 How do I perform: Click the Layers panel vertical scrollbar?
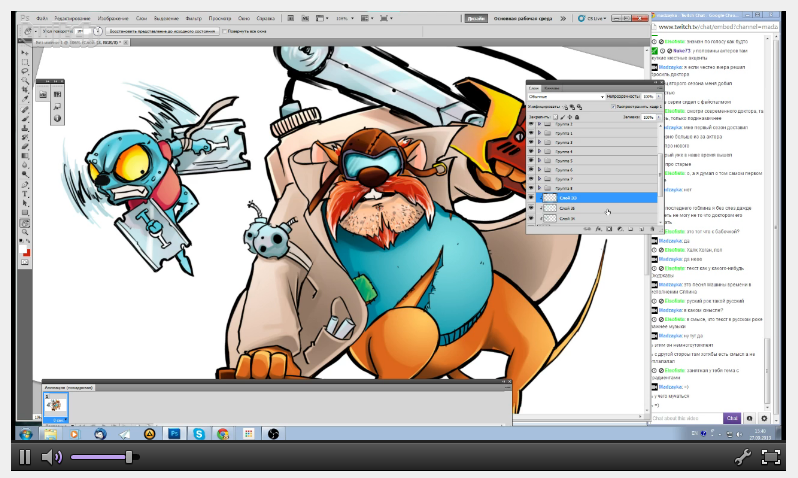[661, 173]
